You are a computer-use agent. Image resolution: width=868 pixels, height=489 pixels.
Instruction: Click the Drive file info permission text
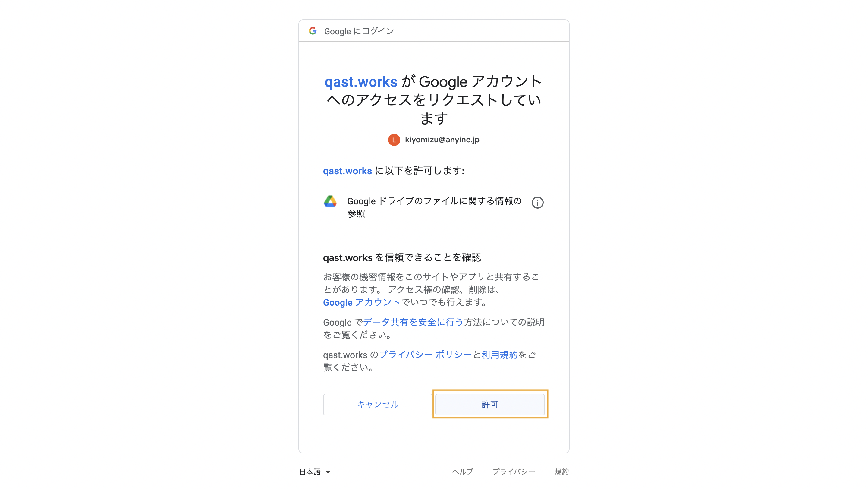(434, 207)
